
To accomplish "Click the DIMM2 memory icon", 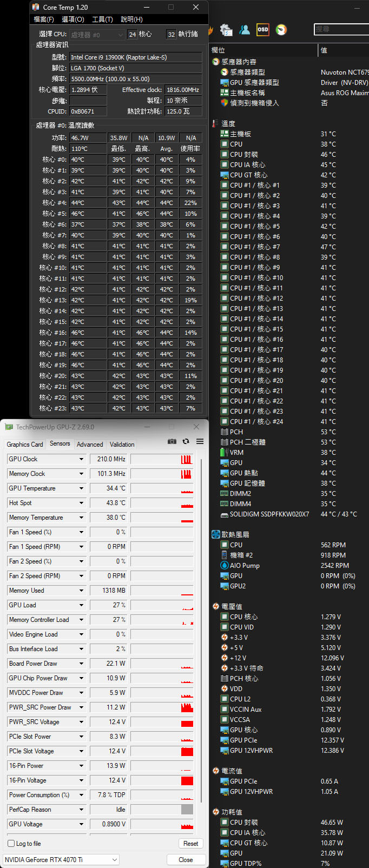I will (x=225, y=493).
